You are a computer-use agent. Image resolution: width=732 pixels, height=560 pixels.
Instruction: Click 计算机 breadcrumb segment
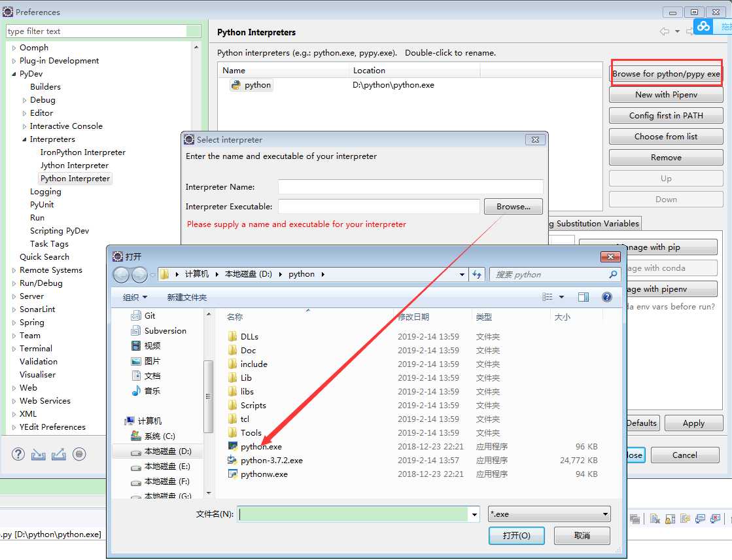point(196,274)
